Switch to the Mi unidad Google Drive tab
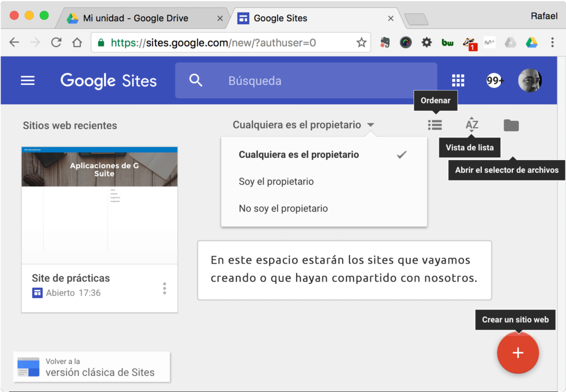The width and height of the screenshot is (566, 392). click(x=135, y=18)
